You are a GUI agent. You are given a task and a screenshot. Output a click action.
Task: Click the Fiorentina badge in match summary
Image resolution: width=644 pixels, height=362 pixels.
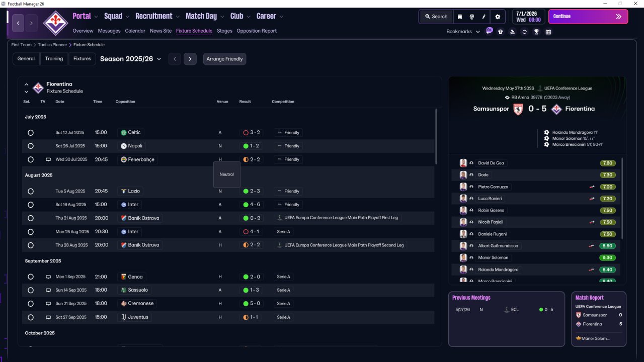[556, 109]
